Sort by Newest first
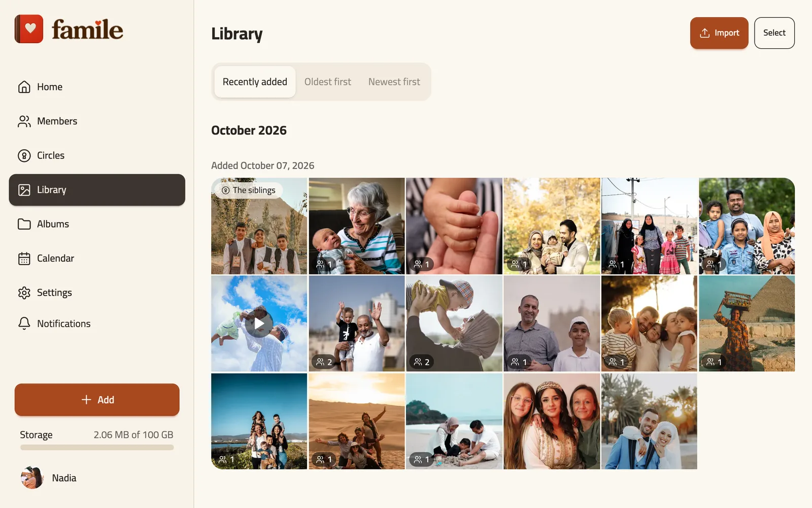 (x=394, y=82)
